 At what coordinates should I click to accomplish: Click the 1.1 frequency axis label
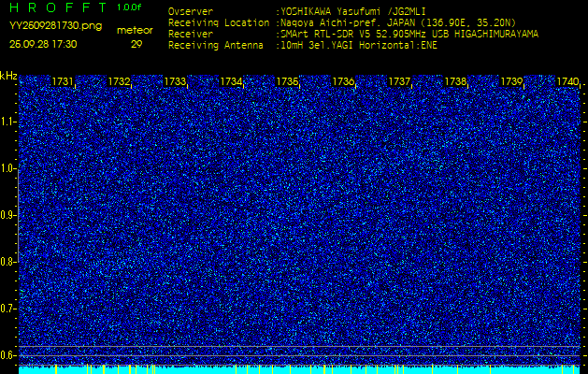[x=8, y=122]
